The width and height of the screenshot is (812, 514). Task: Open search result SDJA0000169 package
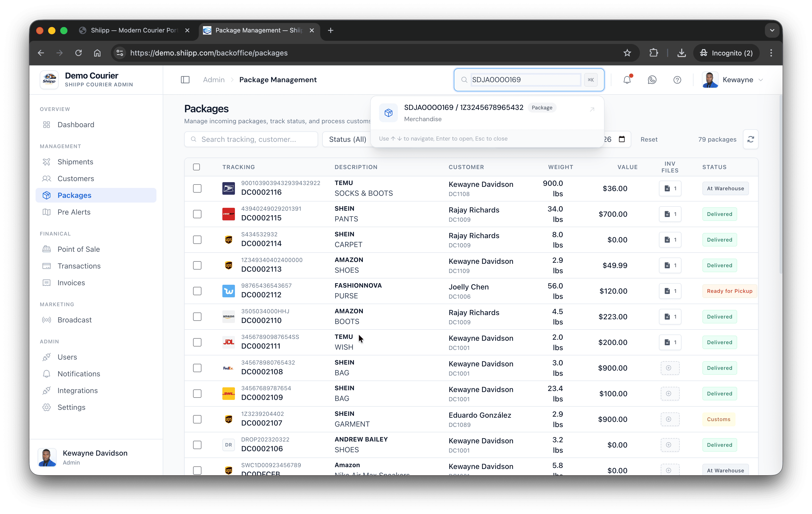[x=486, y=113]
